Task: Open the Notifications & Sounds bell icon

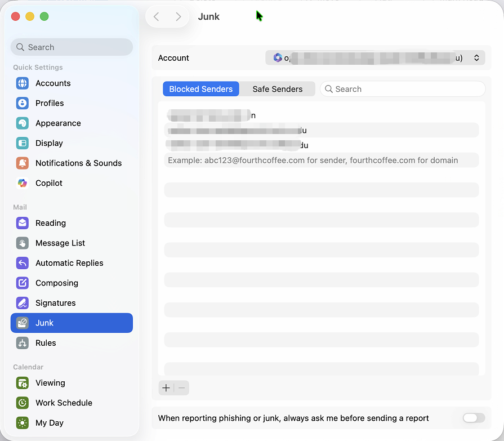Action: (23, 163)
